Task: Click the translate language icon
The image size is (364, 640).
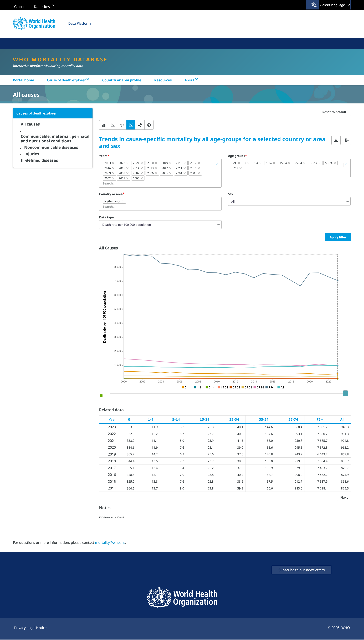Action: click(x=314, y=5)
